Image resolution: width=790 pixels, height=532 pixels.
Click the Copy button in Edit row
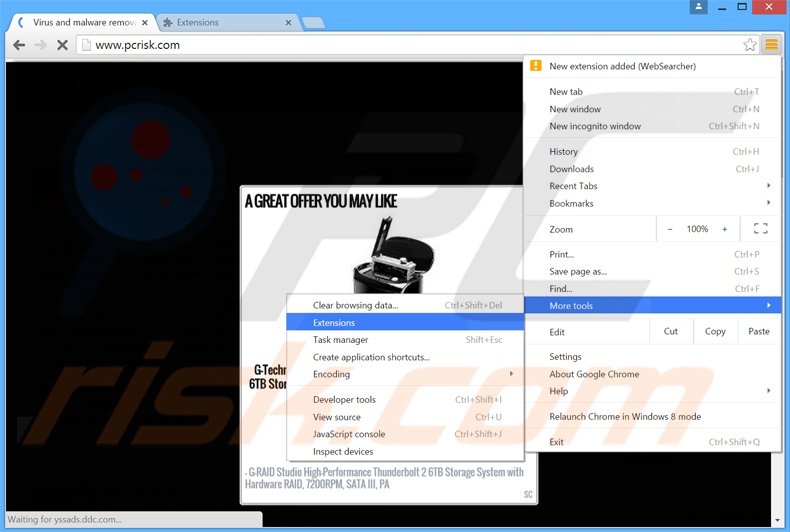715,331
